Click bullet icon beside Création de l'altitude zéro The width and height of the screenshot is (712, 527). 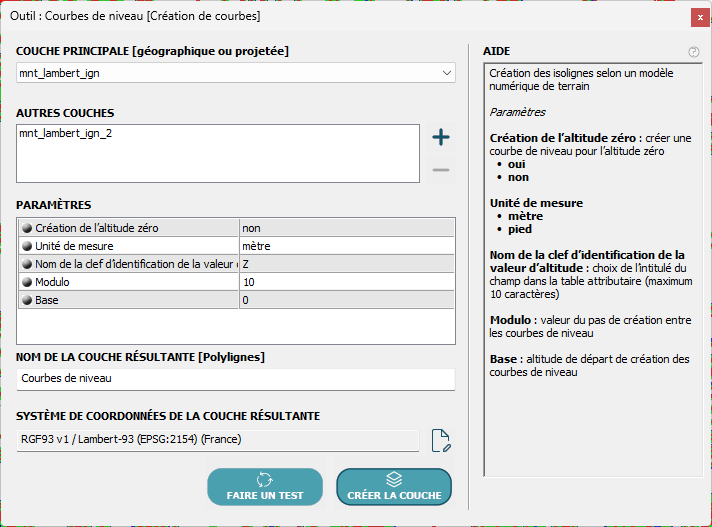click(26, 228)
